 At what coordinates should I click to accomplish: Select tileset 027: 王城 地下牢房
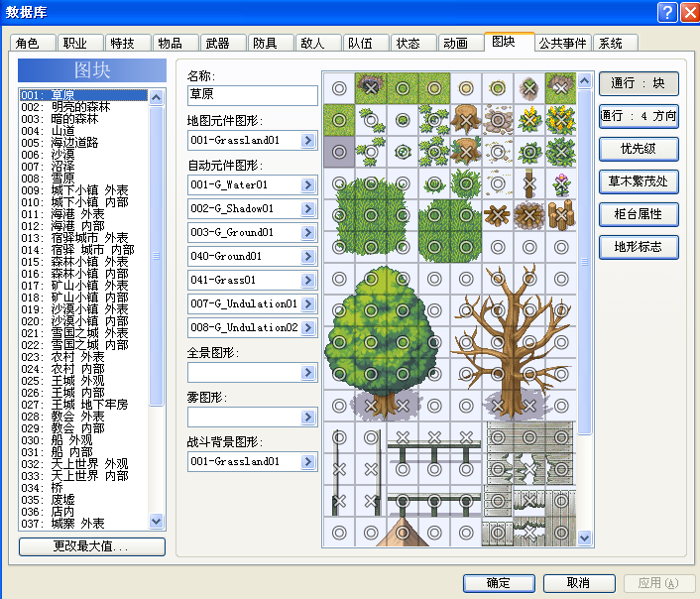pos(83,405)
